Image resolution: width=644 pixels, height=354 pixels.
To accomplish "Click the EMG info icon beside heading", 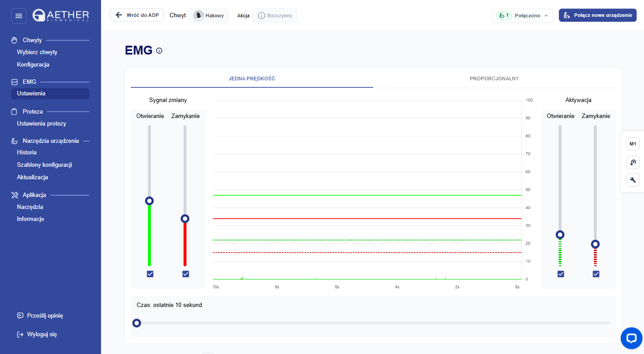I will (159, 51).
